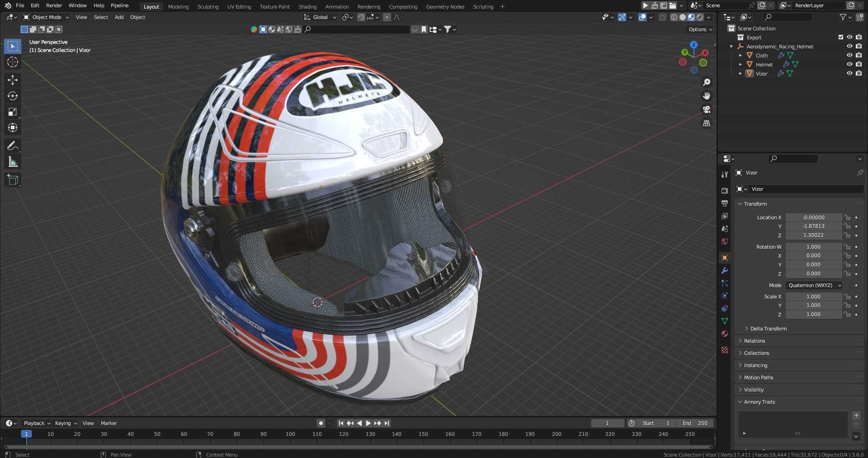The height and width of the screenshot is (458, 868).
Task: Open the Playback popover
Action: pyautogui.click(x=37, y=423)
